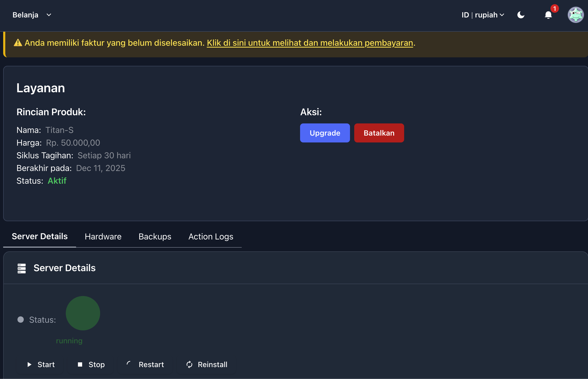Screen dimensions: 588x379
Task: Click the Reinstall refresh icon button
Action: (189, 364)
